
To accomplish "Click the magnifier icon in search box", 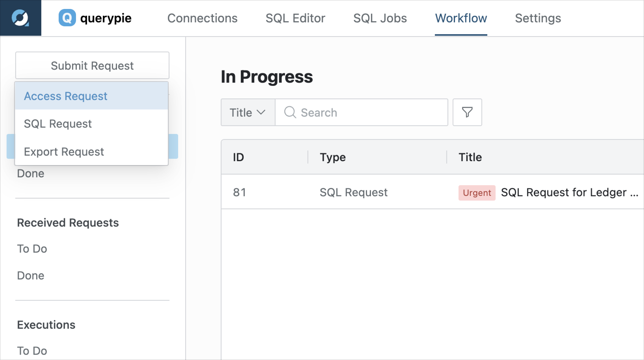I will (x=290, y=112).
